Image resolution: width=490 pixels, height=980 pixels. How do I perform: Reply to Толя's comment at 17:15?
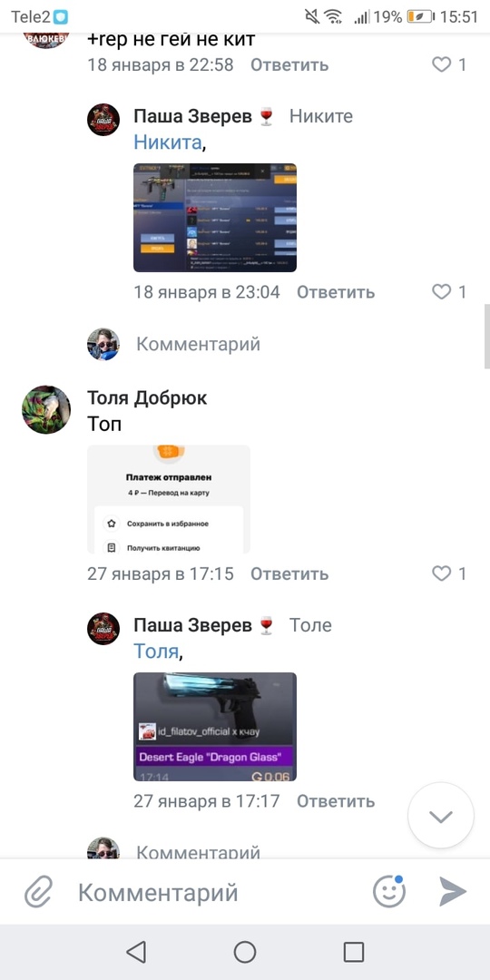pyautogui.click(x=289, y=573)
